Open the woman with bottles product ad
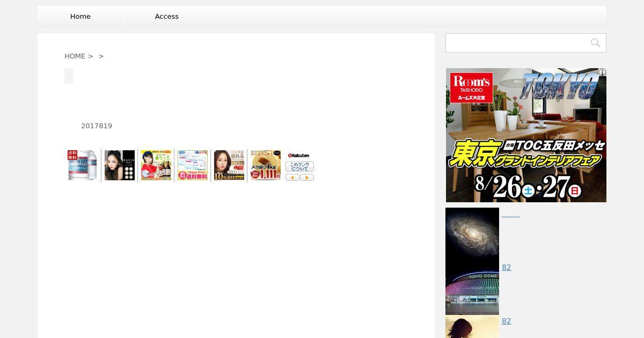This screenshot has height=338, width=644. [156, 165]
